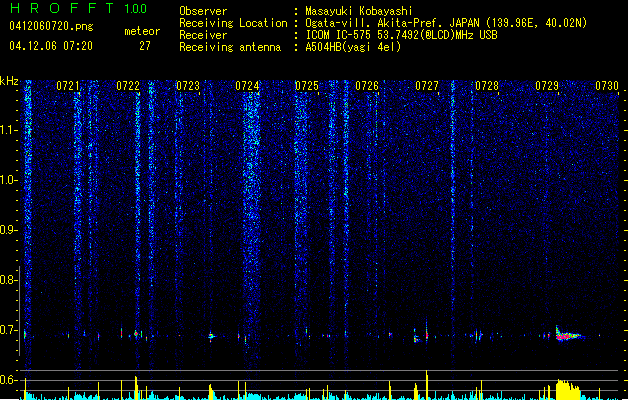Screen dimensions: 629x400
Task: Click the 0.6 kHz axis tick label
Action: pyautogui.click(x=9, y=380)
